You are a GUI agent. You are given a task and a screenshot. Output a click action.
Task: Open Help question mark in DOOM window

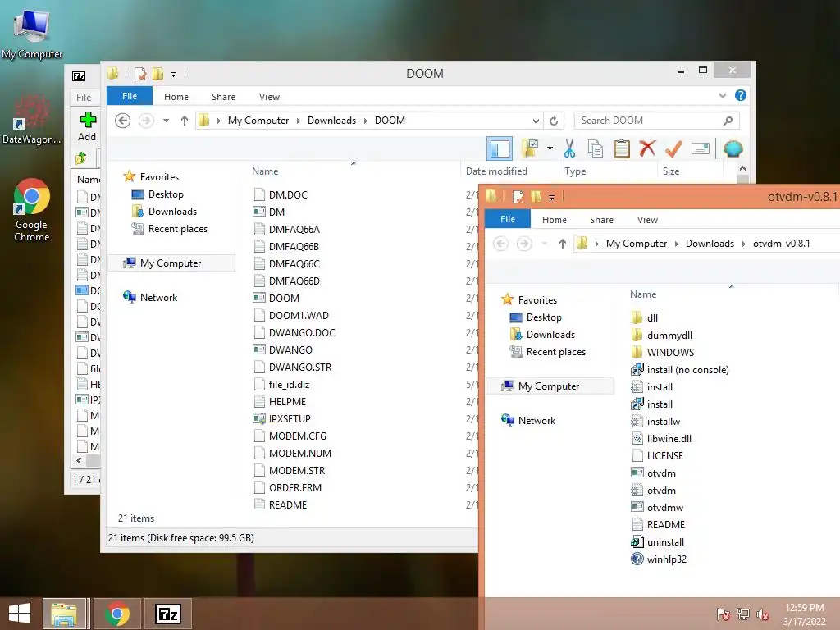tap(741, 95)
